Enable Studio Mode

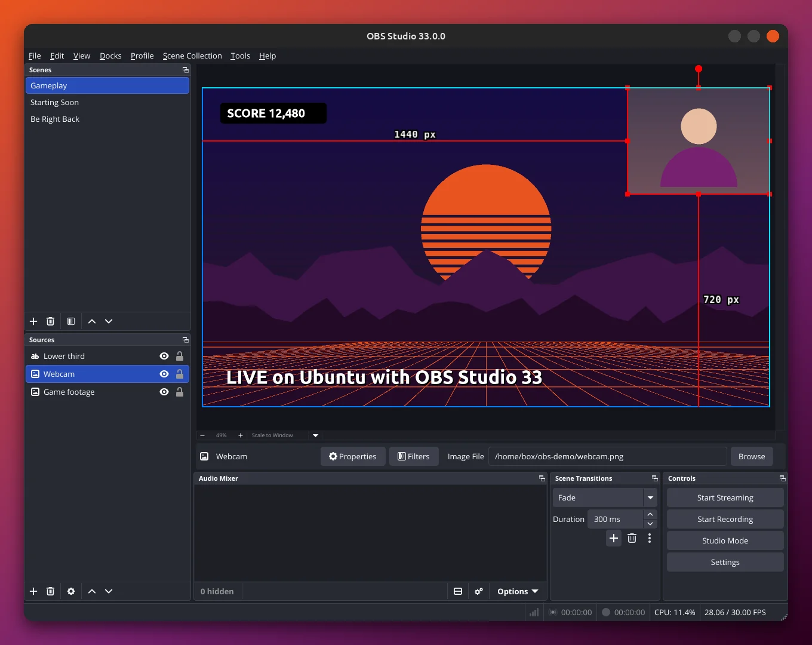(725, 540)
